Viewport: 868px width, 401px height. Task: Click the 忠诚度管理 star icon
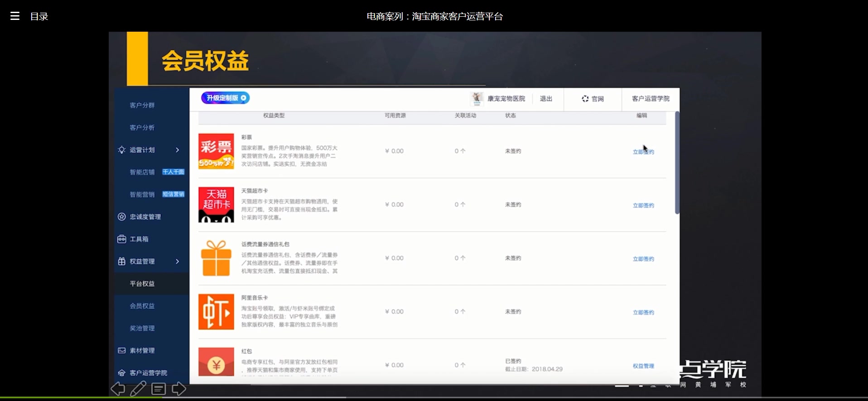121,217
